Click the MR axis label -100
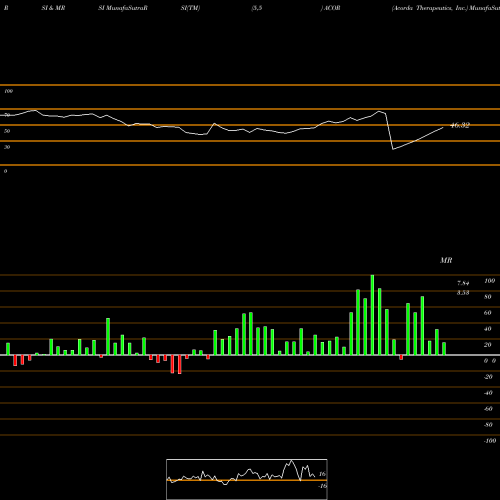Screen dimensions: 500x500 tap(490, 441)
